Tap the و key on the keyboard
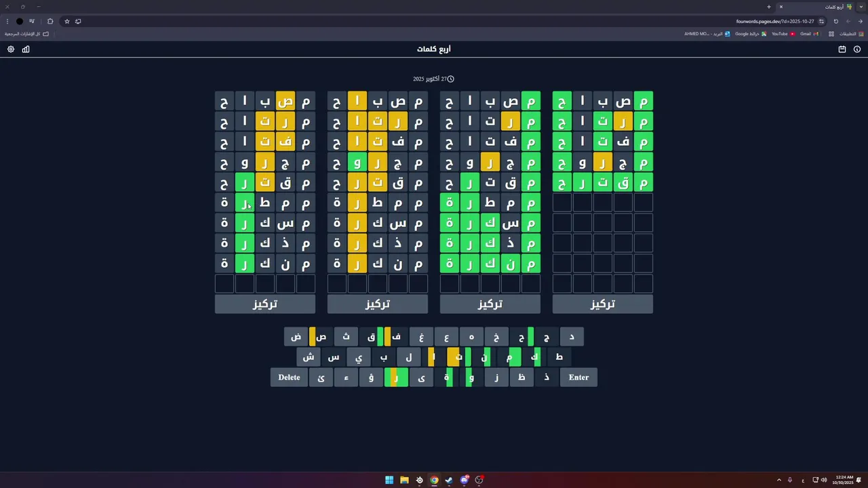Screen dimensions: 868x488 coord(471,378)
